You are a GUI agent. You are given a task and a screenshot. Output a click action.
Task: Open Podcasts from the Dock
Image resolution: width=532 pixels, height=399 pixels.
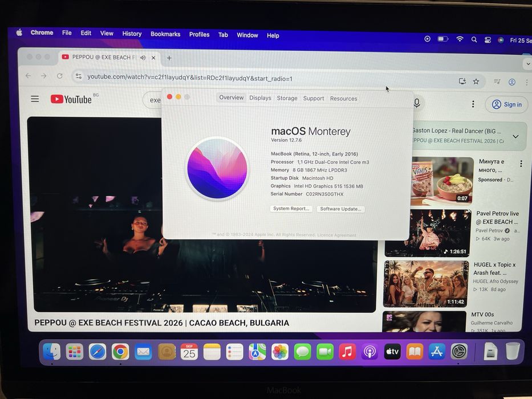369,352
